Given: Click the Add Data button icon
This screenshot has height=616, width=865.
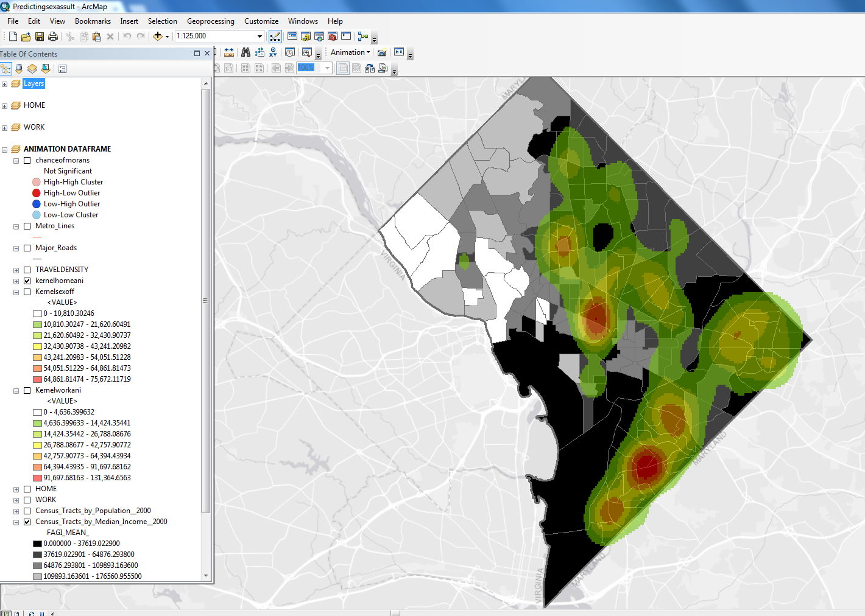Looking at the screenshot, I should pos(158,37).
